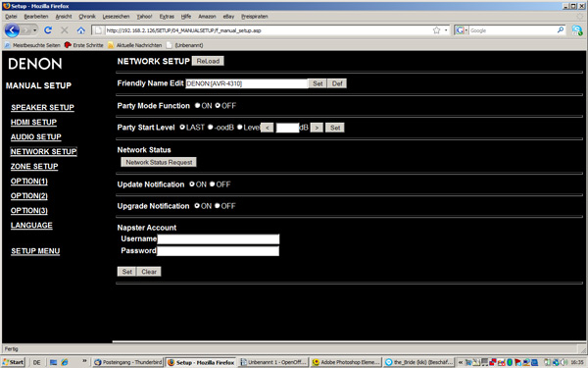This screenshot has width=588, height=368.
Task: Open LANGUAGE link
Action: point(31,226)
